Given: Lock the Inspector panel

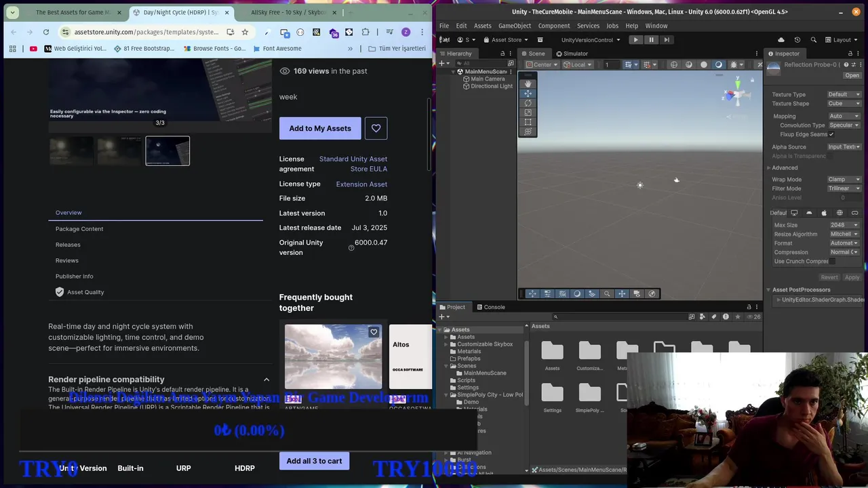Looking at the screenshot, I should click(x=850, y=54).
